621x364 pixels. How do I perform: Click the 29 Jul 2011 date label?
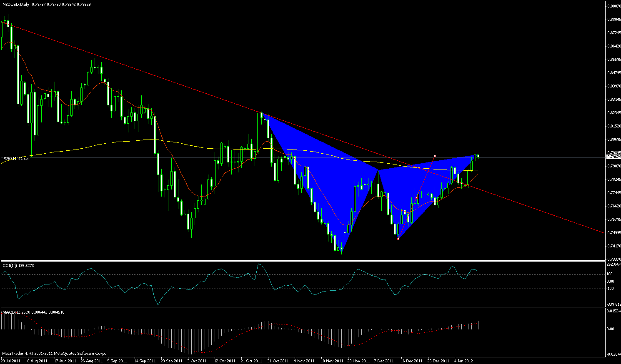(10, 361)
